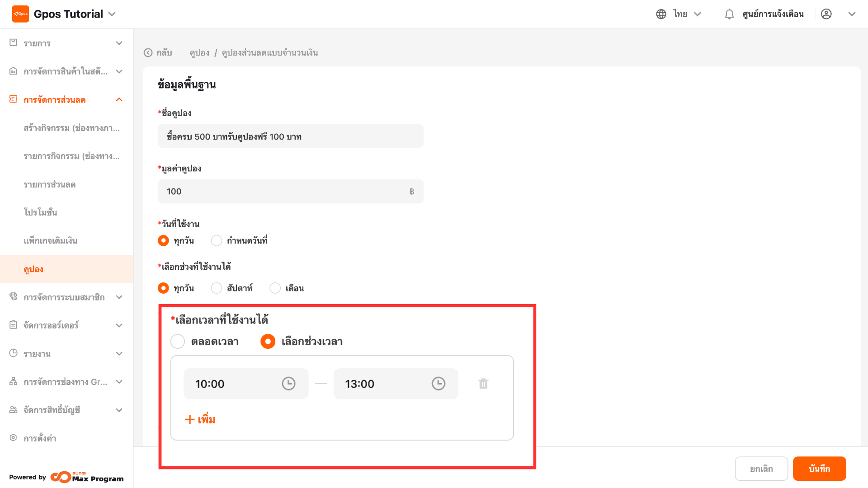Screen dimensions: 868x488
Task: Click the orange บันทึก save button
Action: [819, 469]
